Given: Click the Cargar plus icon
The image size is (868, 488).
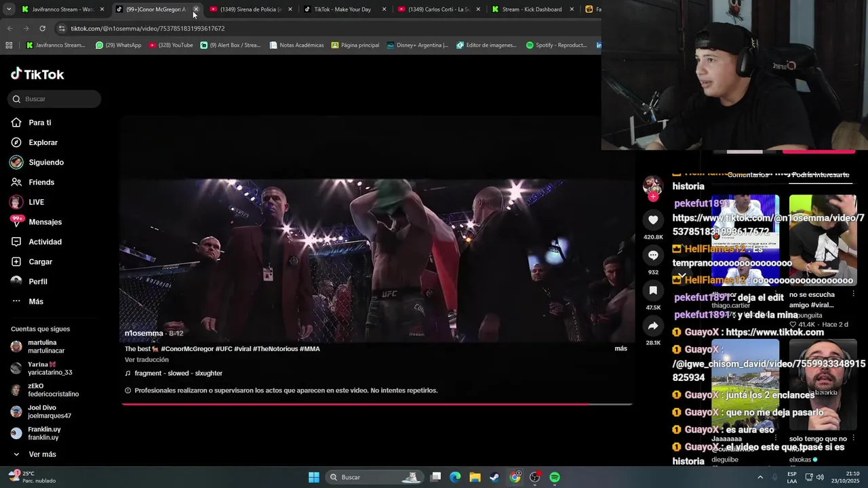Looking at the screenshot, I should [16, 262].
